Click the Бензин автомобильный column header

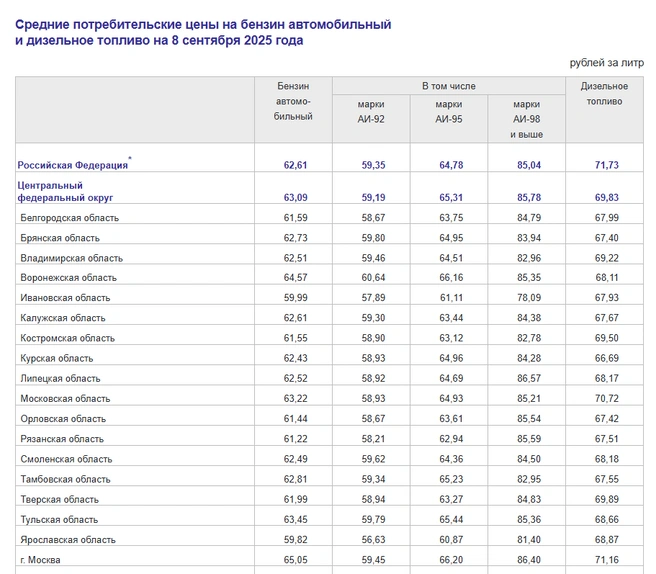[293, 101]
